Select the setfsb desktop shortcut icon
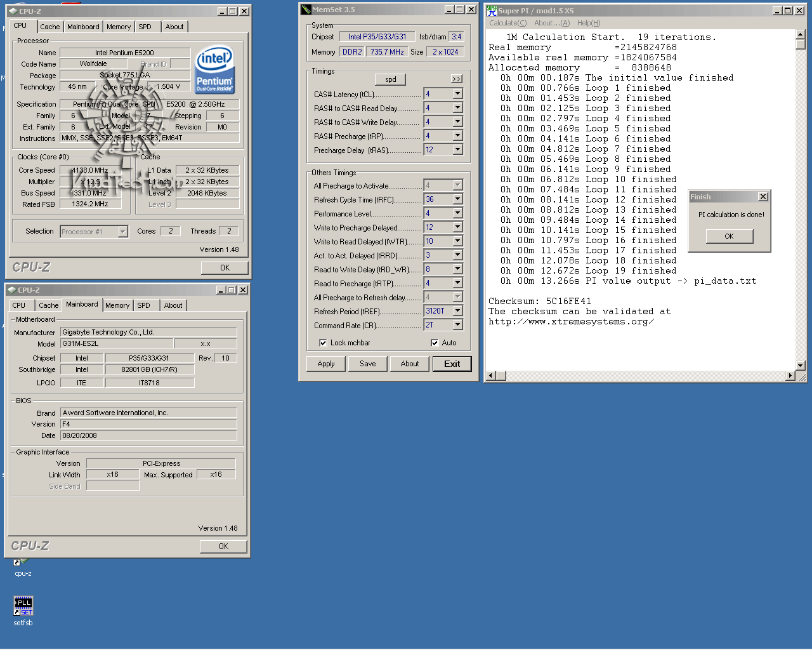This screenshot has height=650, width=812. pyautogui.click(x=23, y=606)
